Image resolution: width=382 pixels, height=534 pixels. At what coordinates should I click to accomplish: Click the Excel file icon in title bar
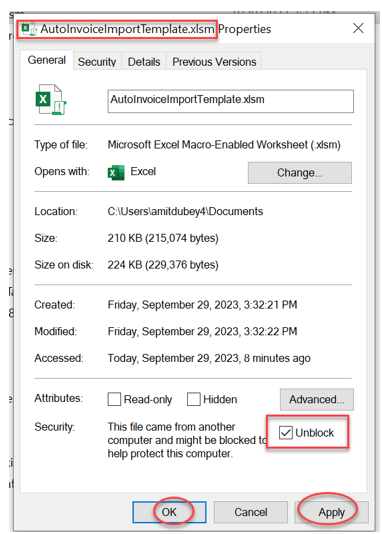click(x=29, y=29)
